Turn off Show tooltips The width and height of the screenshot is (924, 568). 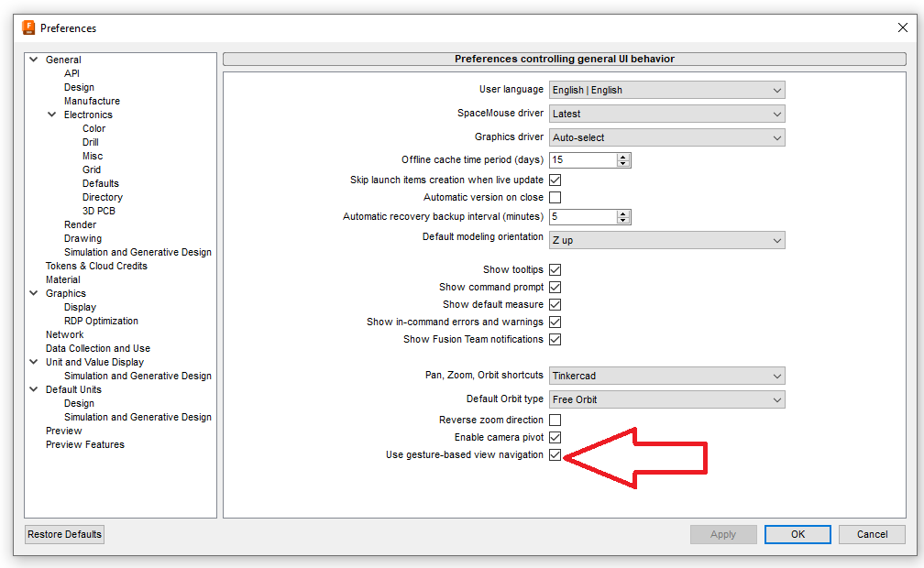555,269
